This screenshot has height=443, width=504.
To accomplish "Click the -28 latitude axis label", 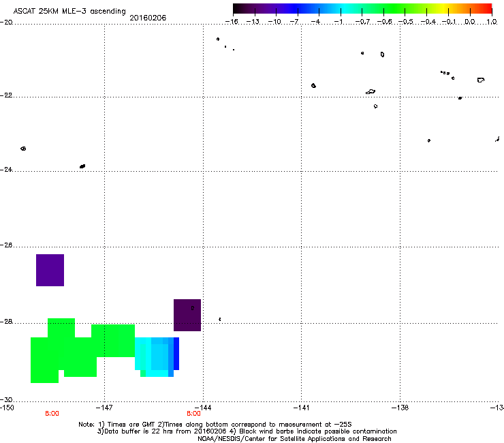I will [x=6, y=322].
